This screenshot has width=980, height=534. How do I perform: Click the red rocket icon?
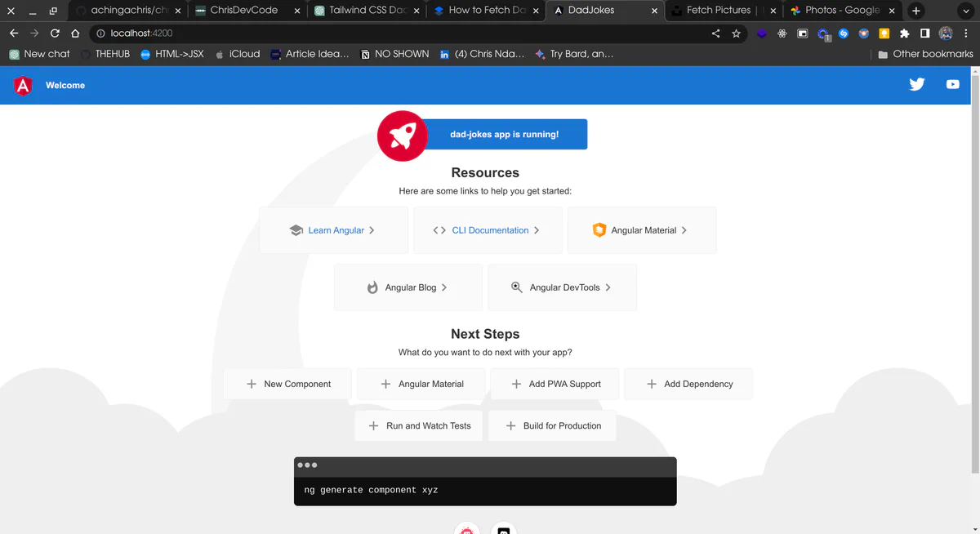402,136
